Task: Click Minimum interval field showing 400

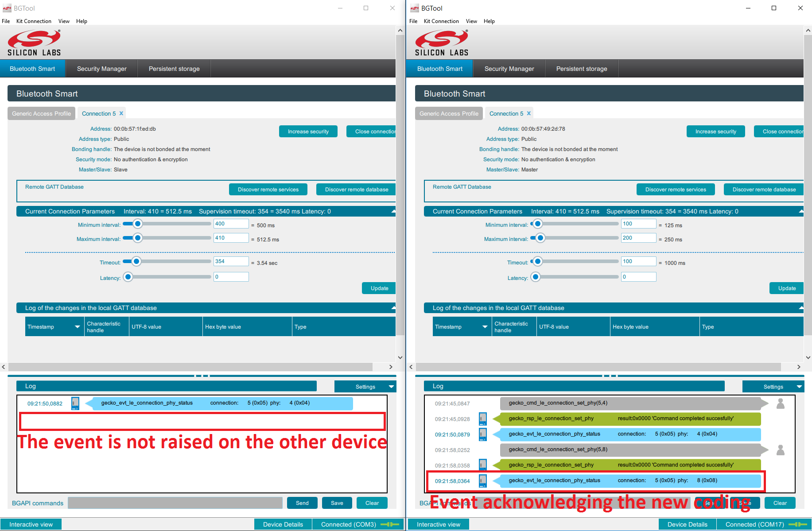Action: [x=231, y=224]
